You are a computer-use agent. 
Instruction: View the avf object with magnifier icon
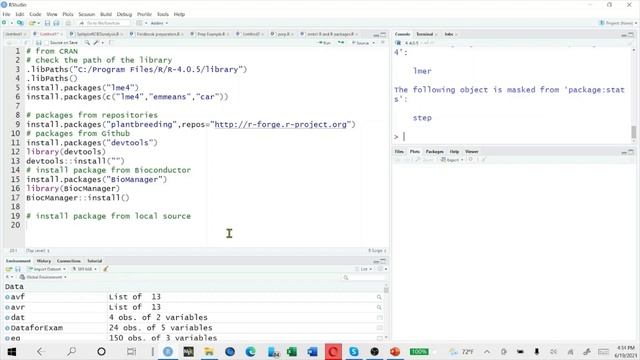(379, 297)
